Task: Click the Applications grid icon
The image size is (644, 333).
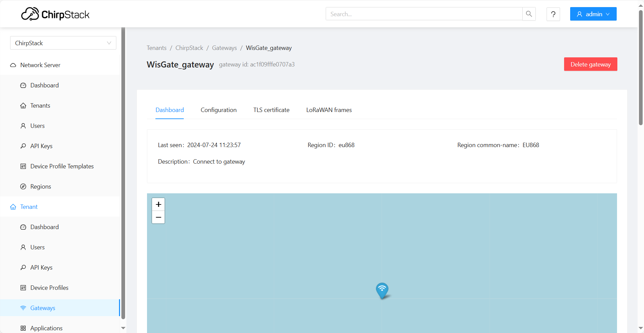Action: tap(23, 328)
